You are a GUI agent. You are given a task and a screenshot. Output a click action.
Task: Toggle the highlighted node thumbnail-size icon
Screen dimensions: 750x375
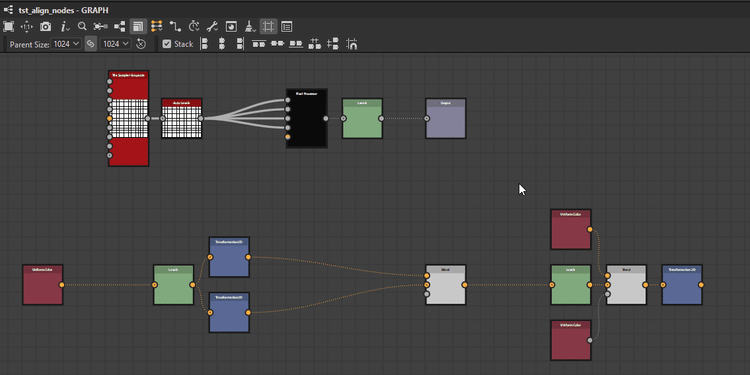[x=138, y=26]
